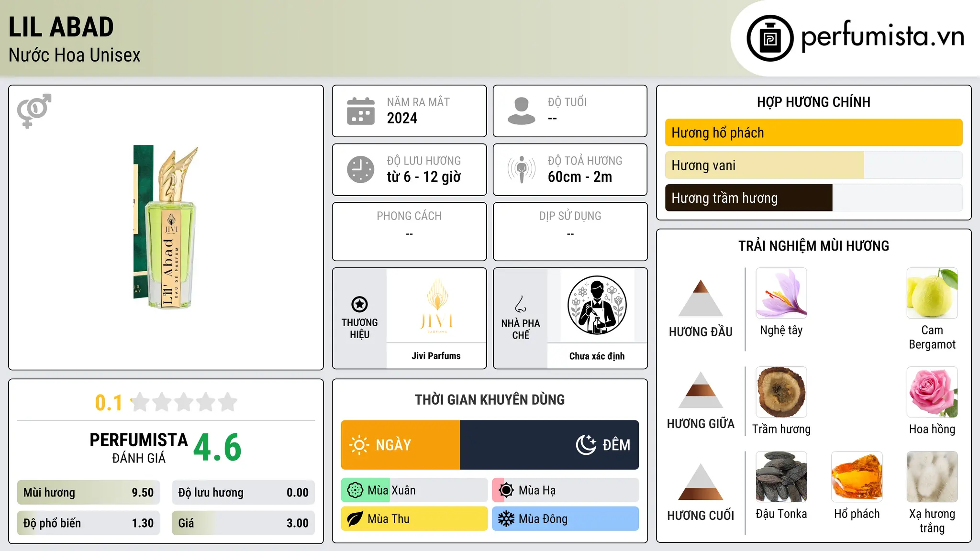
Task: Click the snowflake icon for Mùa Đông
Action: 506,519
